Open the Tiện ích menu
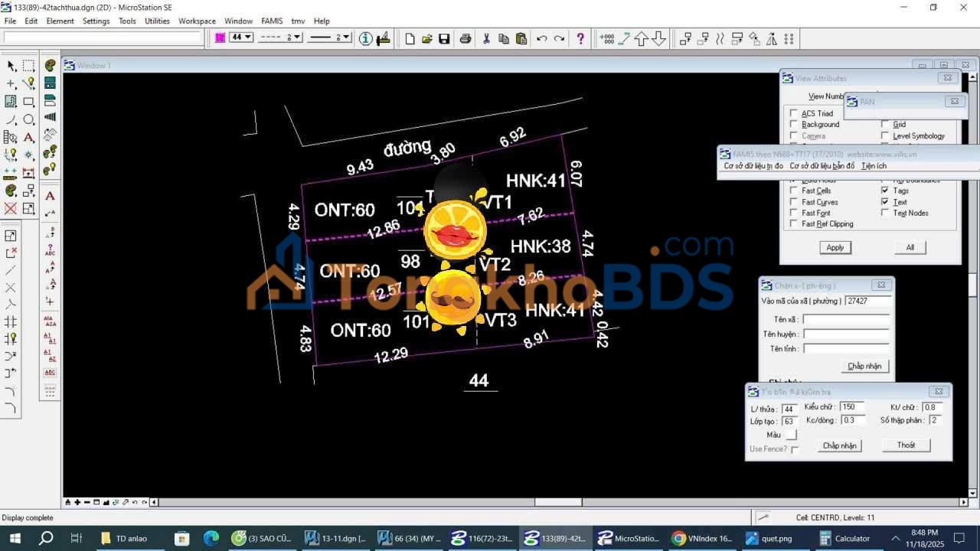 click(x=874, y=165)
